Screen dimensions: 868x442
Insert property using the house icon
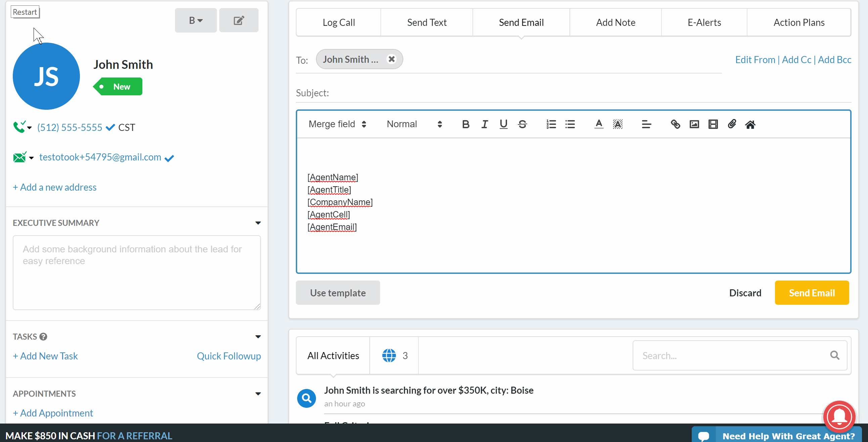(750, 125)
